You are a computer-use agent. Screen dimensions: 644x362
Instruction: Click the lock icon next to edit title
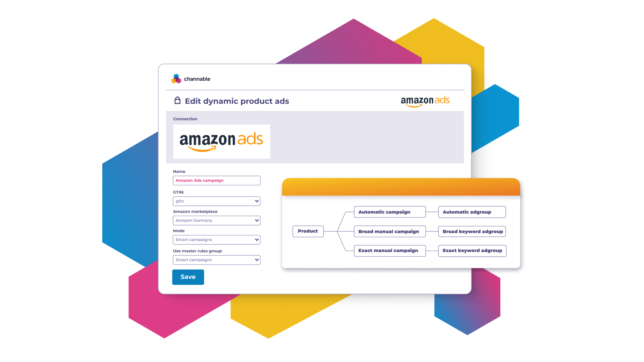pyautogui.click(x=176, y=101)
